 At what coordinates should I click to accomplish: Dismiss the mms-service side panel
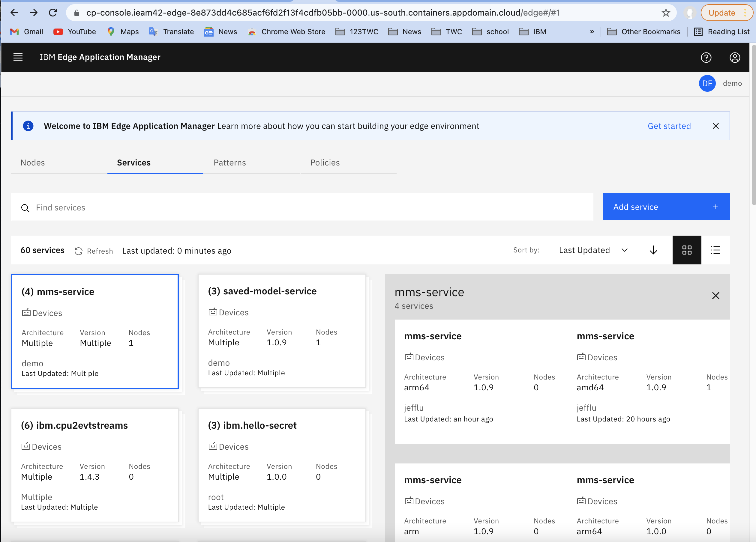(716, 296)
